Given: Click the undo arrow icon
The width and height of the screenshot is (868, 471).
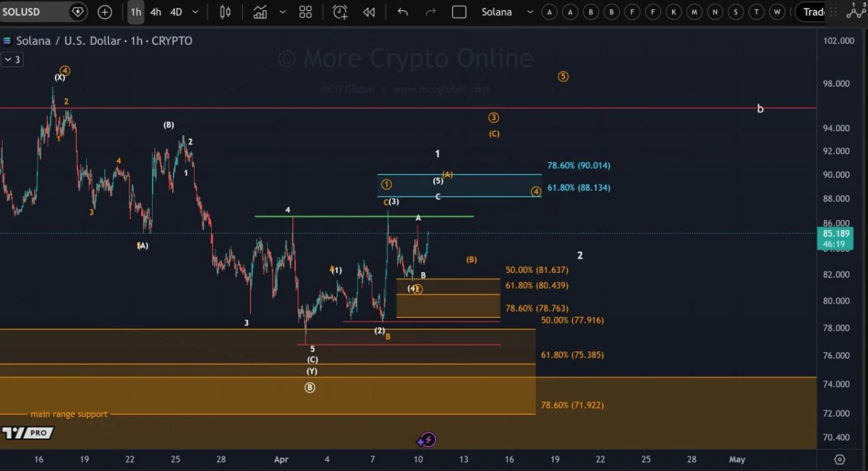Looking at the screenshot, I should pos(403,12).
